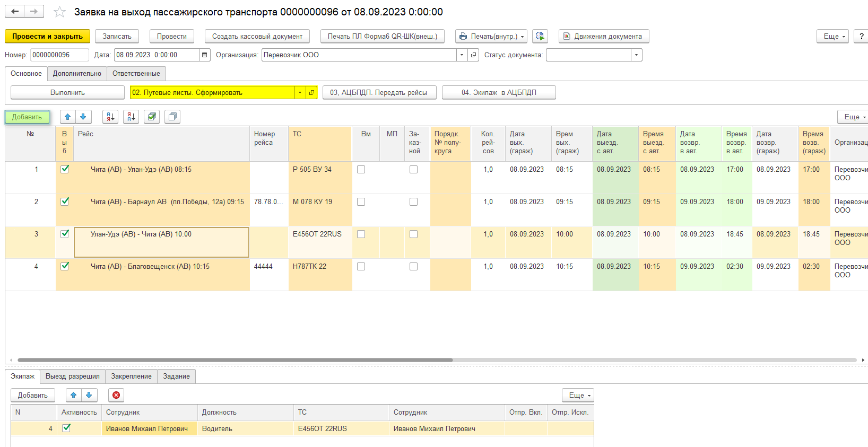This screenshot has height=447, width=868.
Task: Click the green refresh icon near Печать(внутр.)
Action: 540,36
